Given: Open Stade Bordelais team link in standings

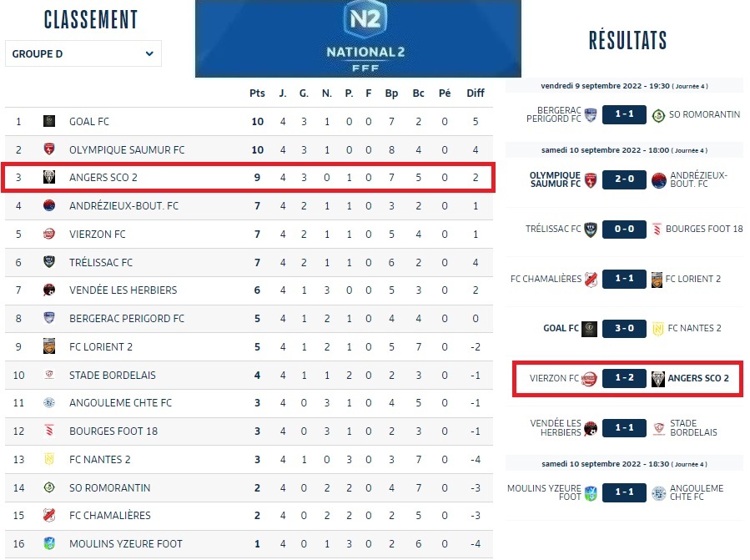Looking at the screenshot, I should (113, 376).
